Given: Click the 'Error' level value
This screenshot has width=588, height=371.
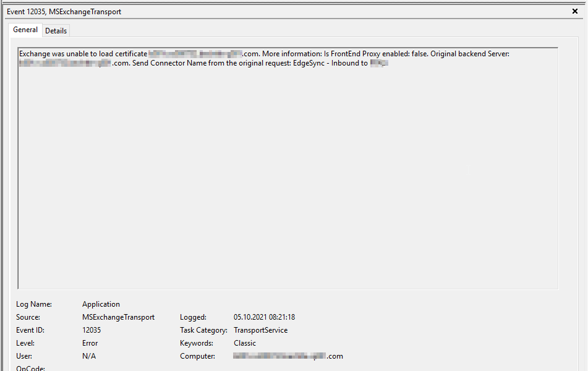Looking at the screenshot, I should click(x=90, y=343).
